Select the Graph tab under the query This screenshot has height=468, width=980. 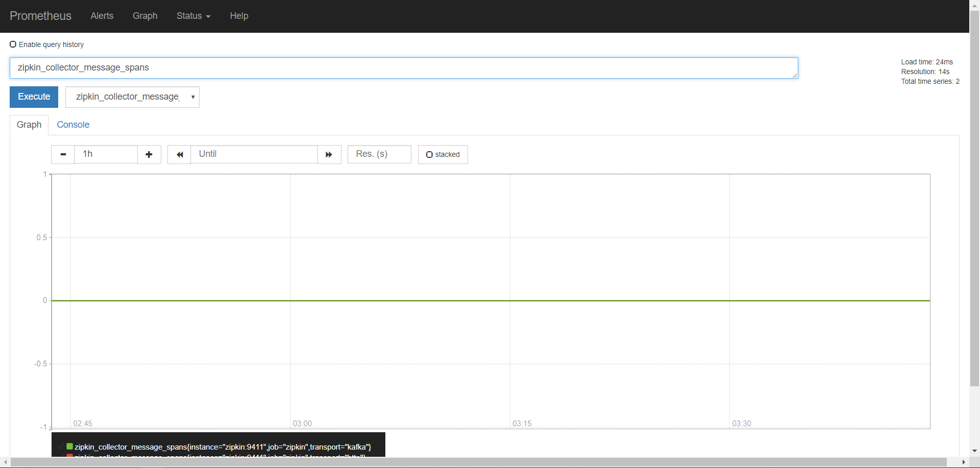(x=29, y=125)
